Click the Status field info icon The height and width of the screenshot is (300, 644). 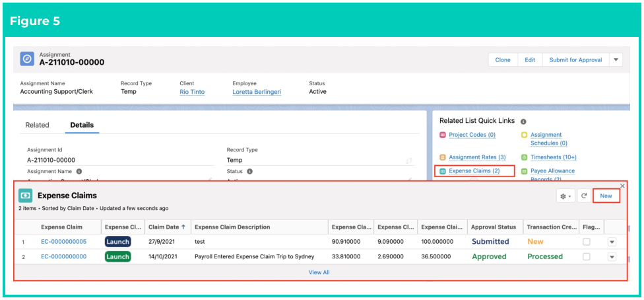click(249, 171)
